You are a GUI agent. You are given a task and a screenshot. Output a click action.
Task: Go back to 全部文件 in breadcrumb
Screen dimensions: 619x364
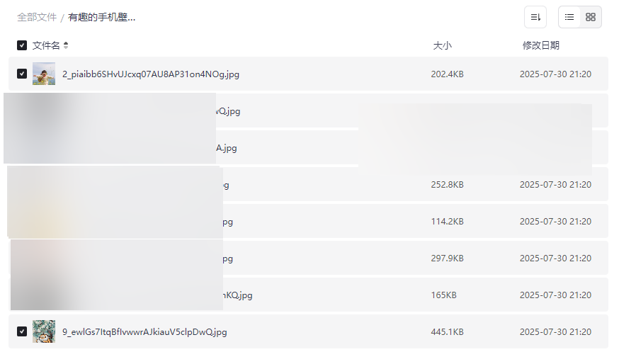click(37, 17)
